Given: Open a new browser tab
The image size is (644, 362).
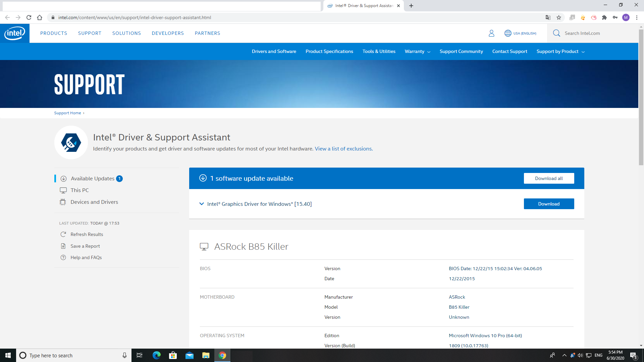Looking at the screenshot, I should point(411,6).
